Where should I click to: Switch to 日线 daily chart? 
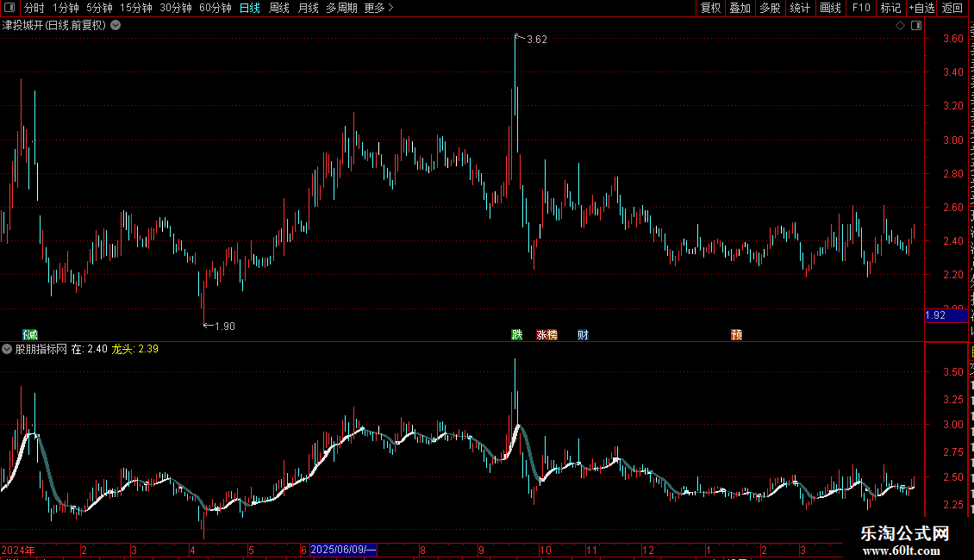[x=250, y=8]
